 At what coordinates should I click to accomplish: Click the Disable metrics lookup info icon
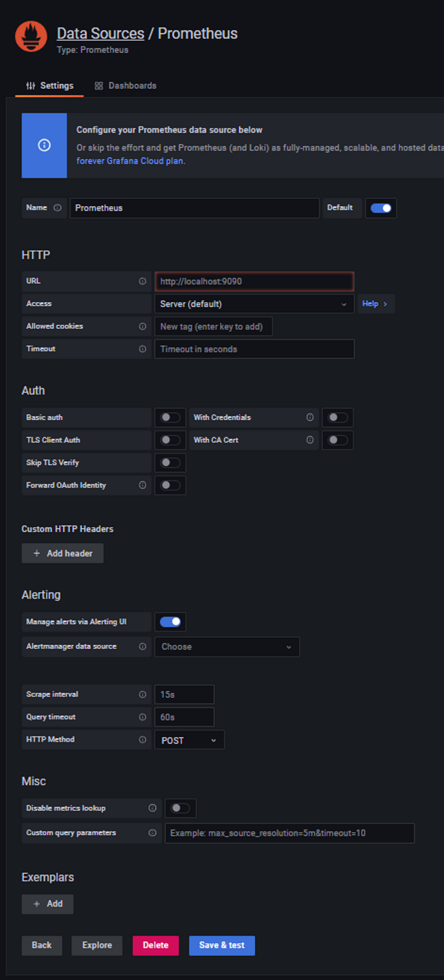coord(152,808)
